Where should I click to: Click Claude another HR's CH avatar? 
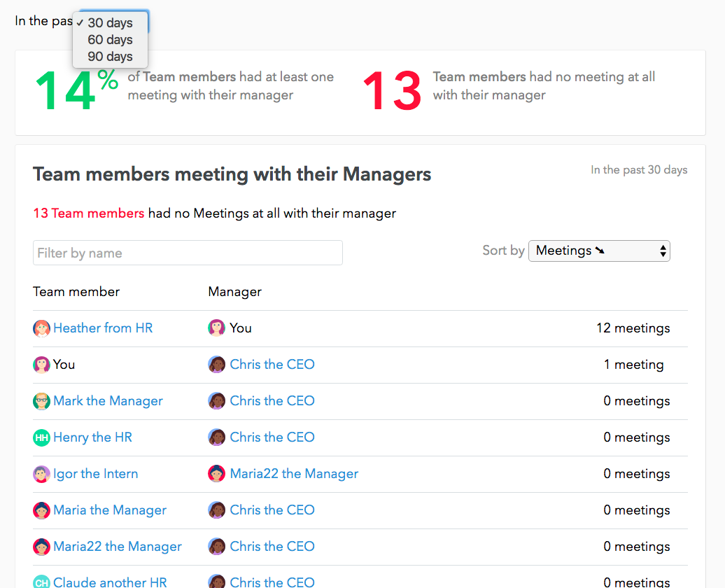[41, 582]
